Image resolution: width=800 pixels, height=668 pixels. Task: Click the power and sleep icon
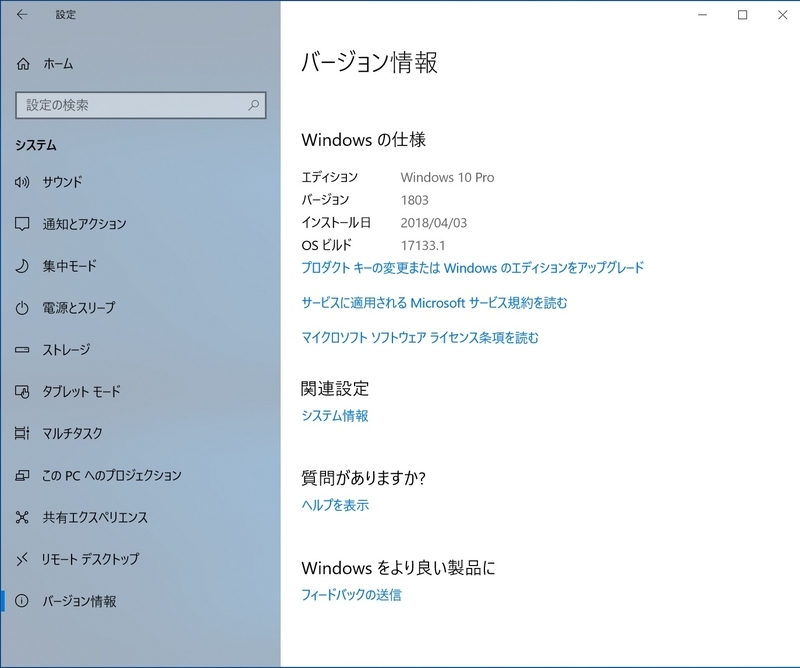[x=22, y=308]
